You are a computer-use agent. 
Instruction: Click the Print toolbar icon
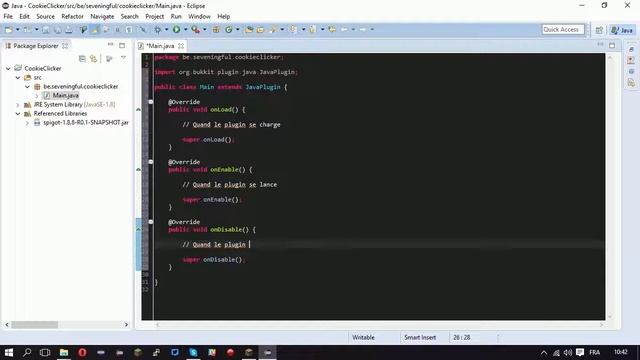click(x=69, y=29)
